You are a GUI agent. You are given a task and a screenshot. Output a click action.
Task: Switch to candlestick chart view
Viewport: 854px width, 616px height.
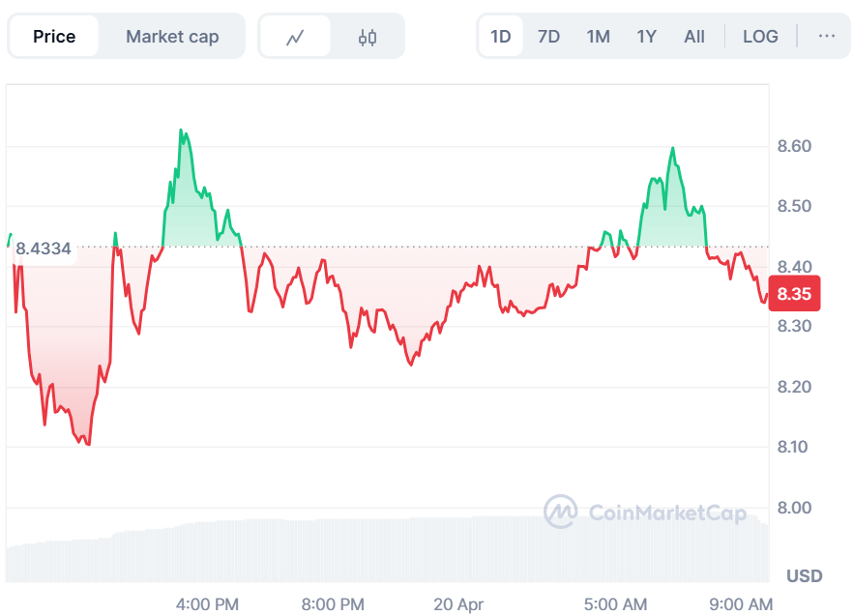pyautogui.click(x=367, y=37)
